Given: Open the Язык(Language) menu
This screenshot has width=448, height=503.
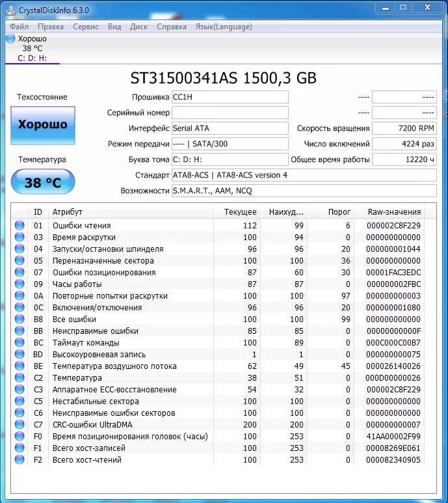Looking at the screenshot, I should 224,27.
